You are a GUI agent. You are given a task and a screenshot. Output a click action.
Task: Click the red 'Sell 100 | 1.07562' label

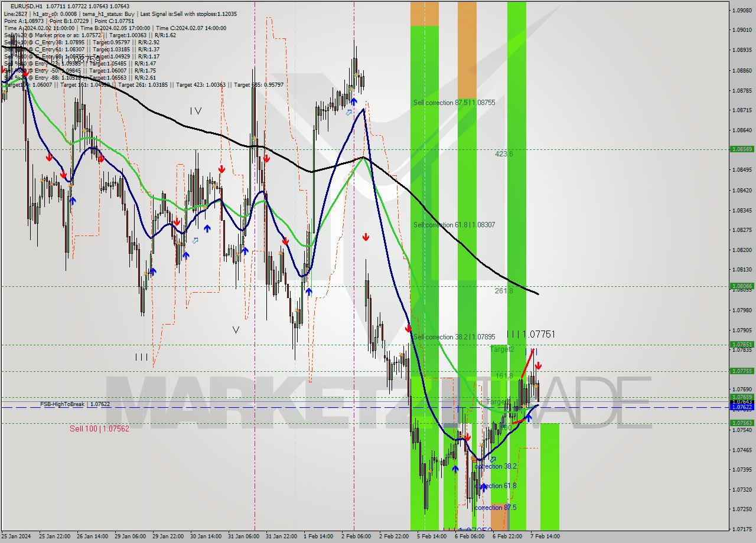pos(99,428)
